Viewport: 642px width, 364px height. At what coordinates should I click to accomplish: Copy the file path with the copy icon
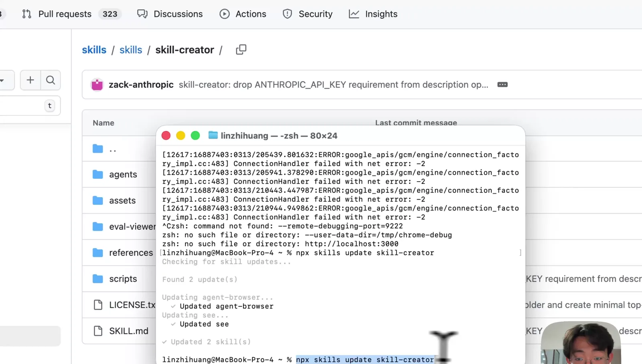pyautogui.click(x=241, y=50)
